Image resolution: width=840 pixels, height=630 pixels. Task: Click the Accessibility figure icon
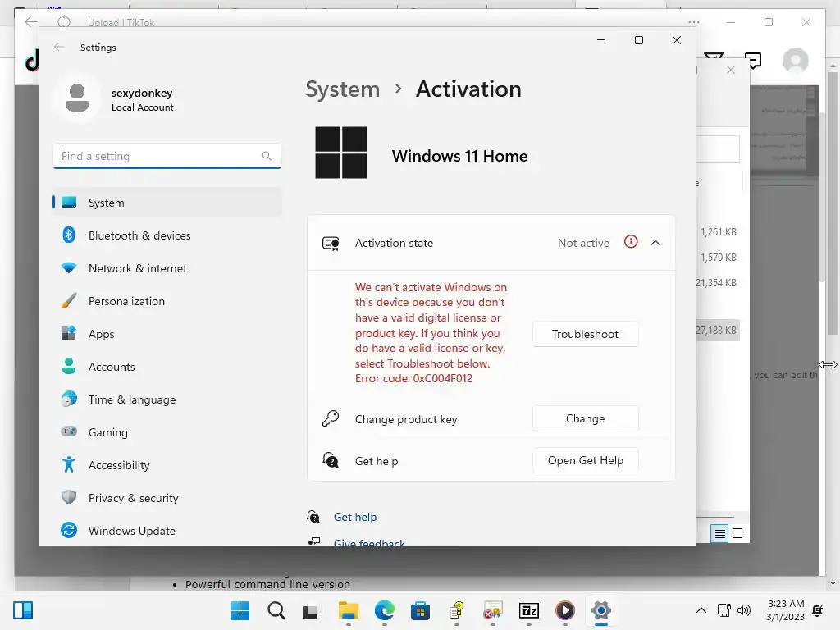click(69, 464)
